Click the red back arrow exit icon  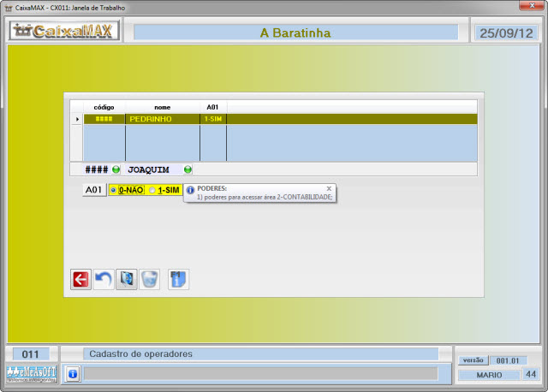(80, 279)
